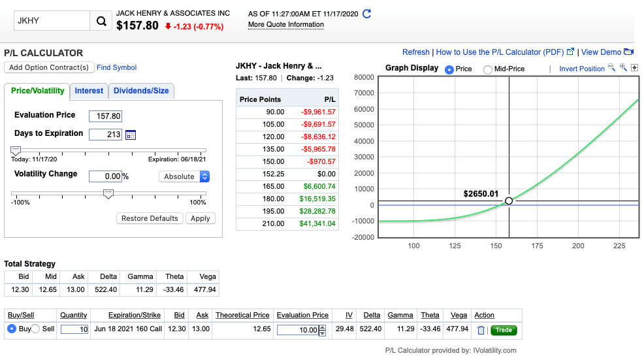Click the Restore Defaults button

pos(150,218)
